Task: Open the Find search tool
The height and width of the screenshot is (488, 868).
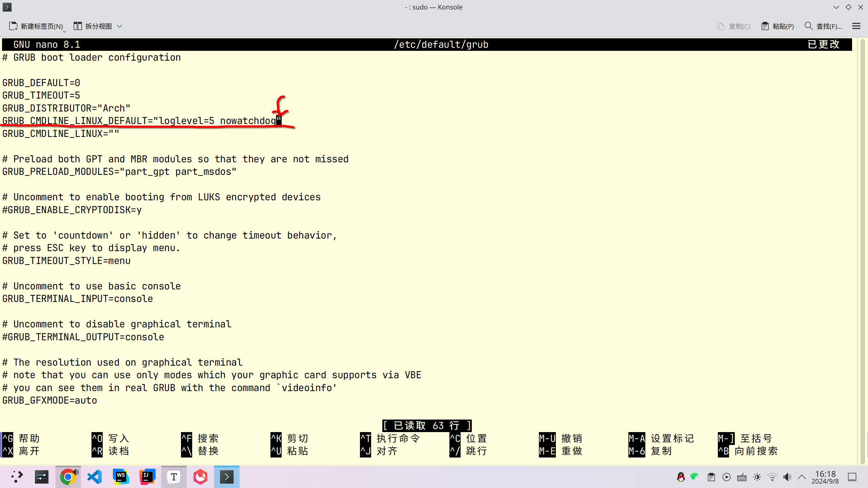Action: click(823, 26)
